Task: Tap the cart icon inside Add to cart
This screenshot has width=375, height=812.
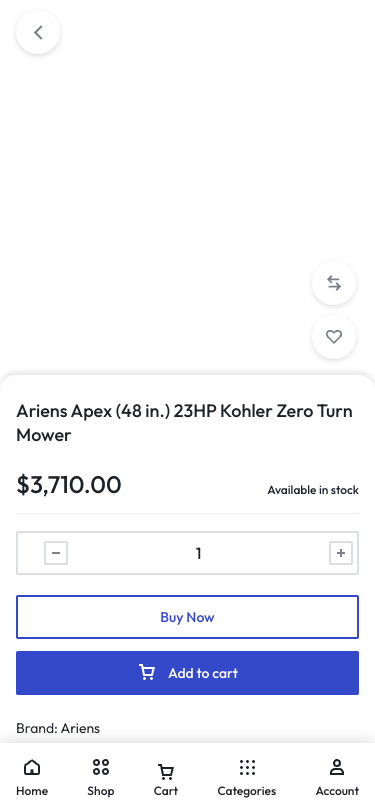Action: point(147,672)
